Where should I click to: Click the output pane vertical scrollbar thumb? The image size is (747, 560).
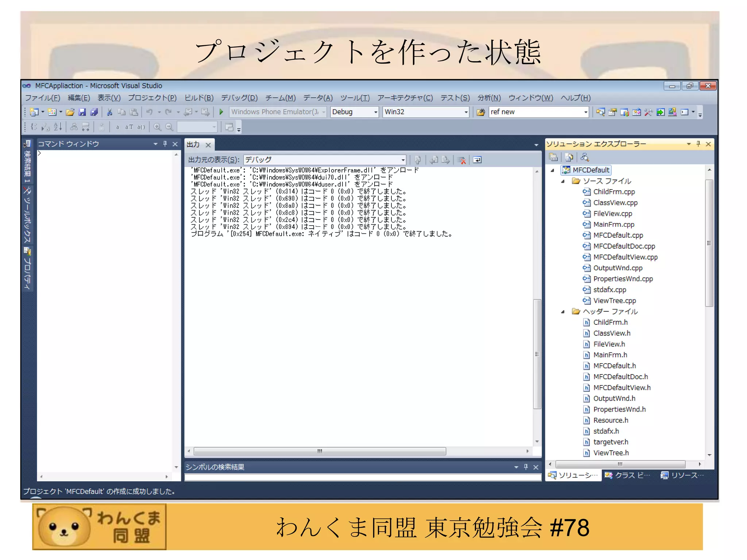[537, 354]
